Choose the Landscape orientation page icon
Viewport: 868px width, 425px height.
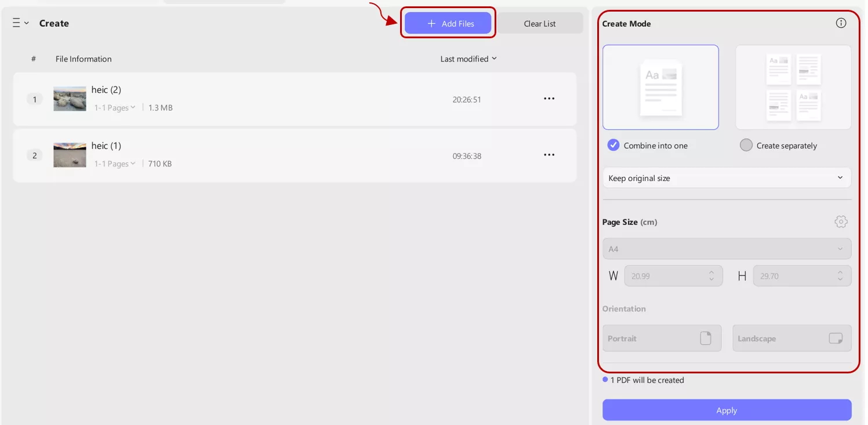(835, 338)
